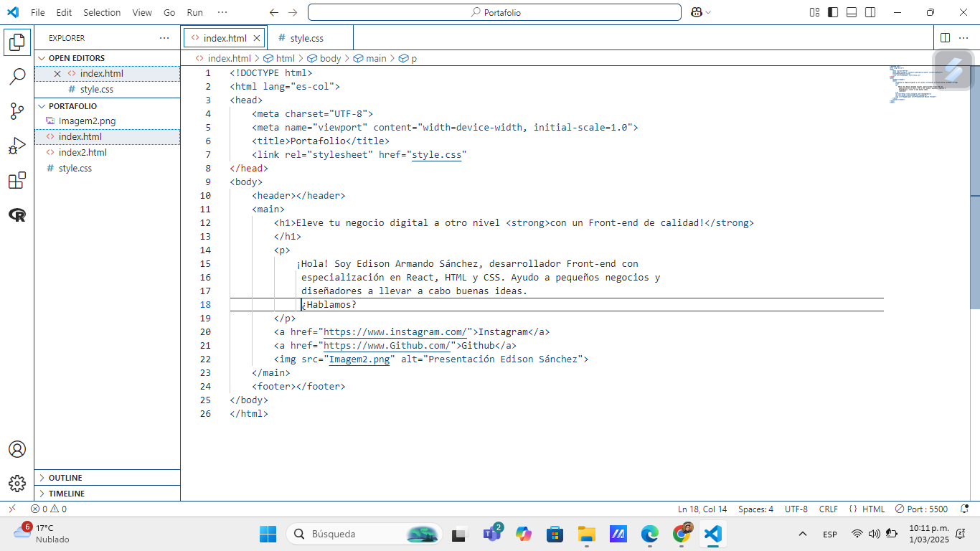
Task: Click the split editor right icon
Action: click(945, 38)
